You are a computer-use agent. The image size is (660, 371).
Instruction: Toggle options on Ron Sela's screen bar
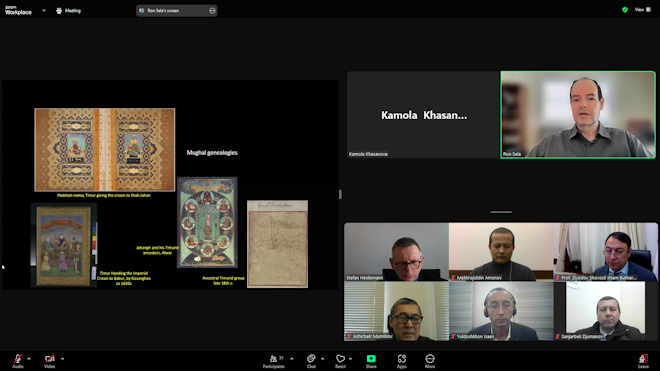tap(212, 11)
